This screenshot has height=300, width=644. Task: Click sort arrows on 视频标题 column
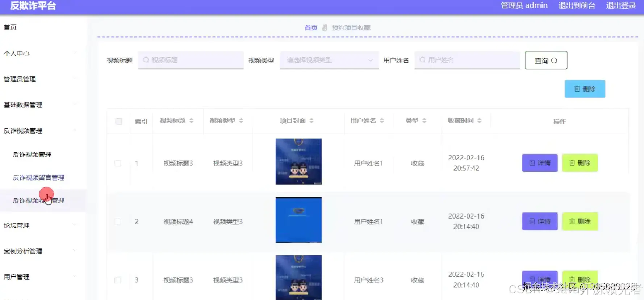pyautogui.click(x=191, y=121)
